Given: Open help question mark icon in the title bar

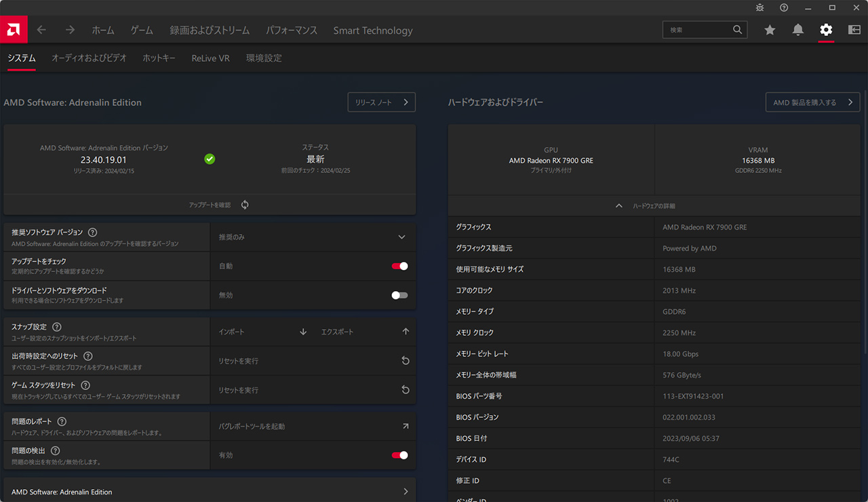Looking at the screenshot, I should click(x=784, y=7).
